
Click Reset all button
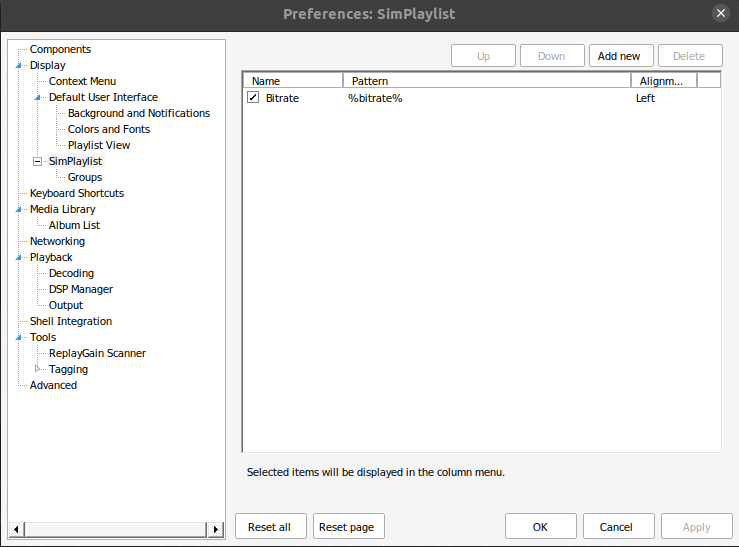tap(271, 526)
